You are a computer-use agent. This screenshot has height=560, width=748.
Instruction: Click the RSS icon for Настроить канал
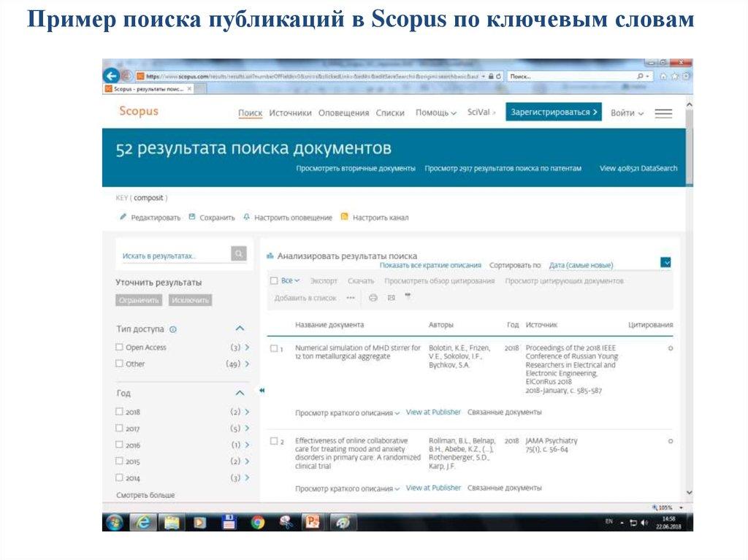tap(345, 217)
